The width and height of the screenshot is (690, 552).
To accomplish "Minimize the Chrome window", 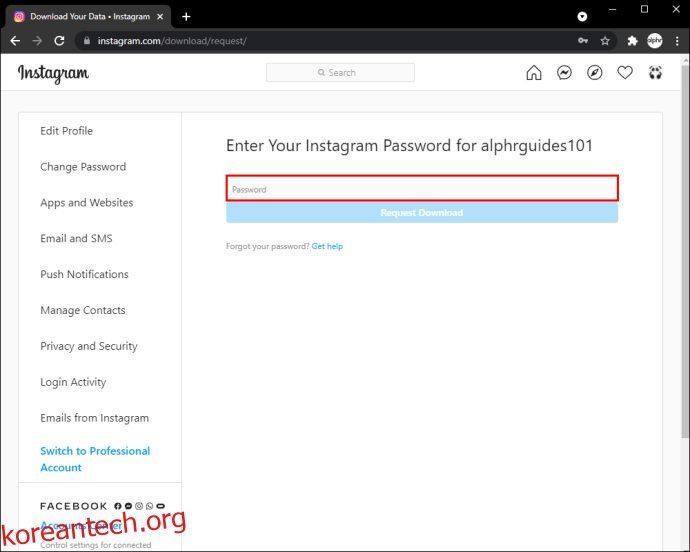I will pyautogui.click(x=613, y=9).
